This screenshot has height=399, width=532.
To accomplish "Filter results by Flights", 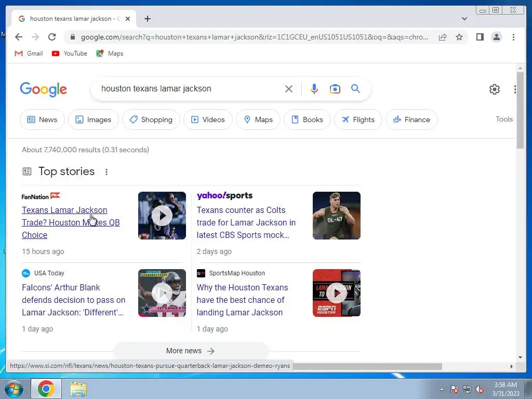I will point(358,119).
